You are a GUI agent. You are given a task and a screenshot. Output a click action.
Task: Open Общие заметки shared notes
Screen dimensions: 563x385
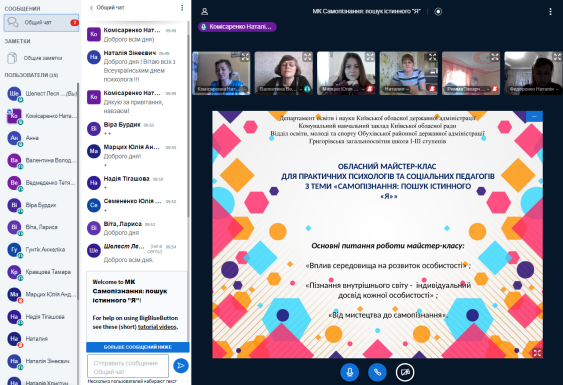point(40,58)
